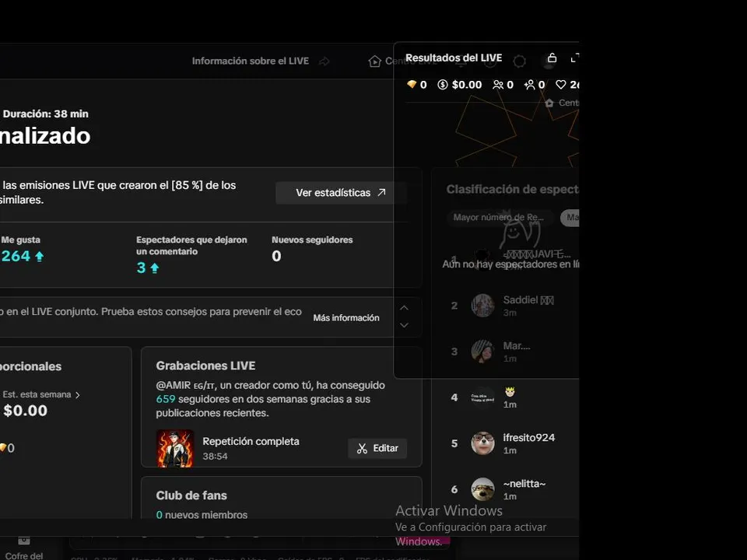Image resolution: width=747 pixels, height=560 pixels.
Task: Open Ver estadísticas
Action: click(341, 193)
